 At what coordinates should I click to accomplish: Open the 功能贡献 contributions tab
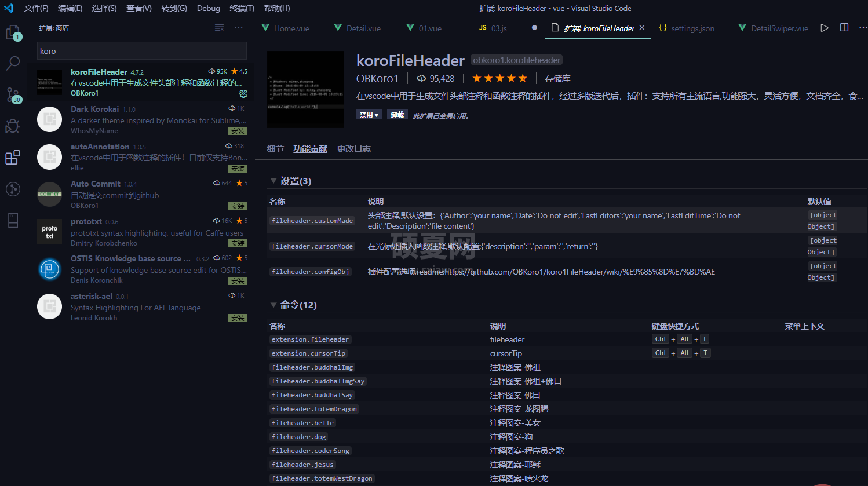[310, 149]
